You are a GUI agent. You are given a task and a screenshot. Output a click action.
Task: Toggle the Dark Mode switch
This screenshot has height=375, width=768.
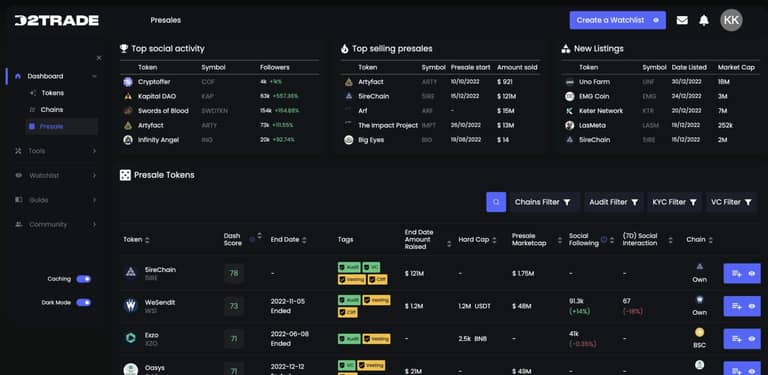point(83,303)
